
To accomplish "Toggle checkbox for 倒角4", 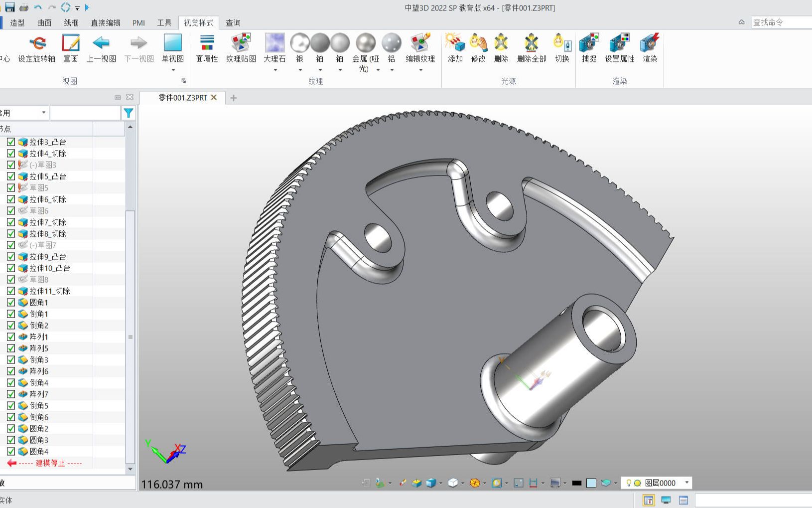I will point(11,383).
